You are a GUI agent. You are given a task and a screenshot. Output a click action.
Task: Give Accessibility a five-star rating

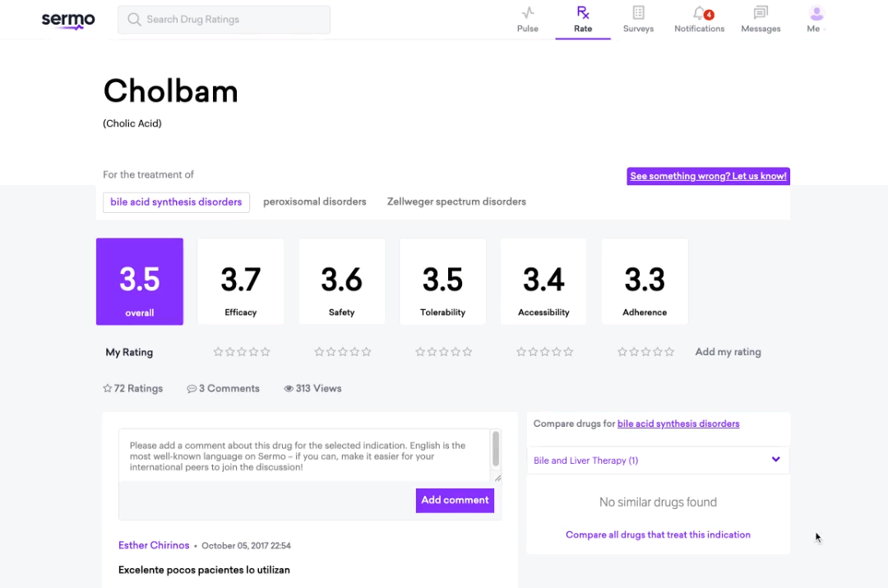click(x=569, y=352)
